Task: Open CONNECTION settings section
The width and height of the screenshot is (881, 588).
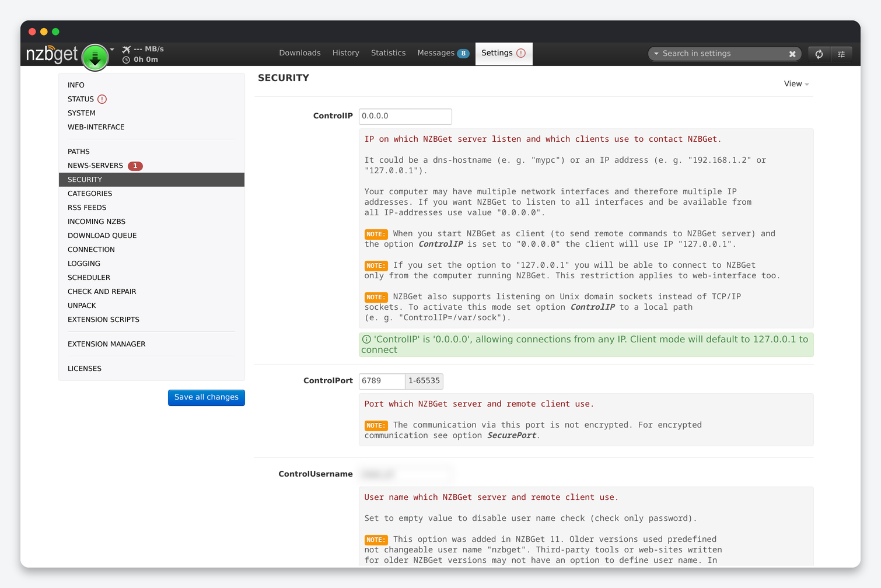Action: tap(152, 250)
